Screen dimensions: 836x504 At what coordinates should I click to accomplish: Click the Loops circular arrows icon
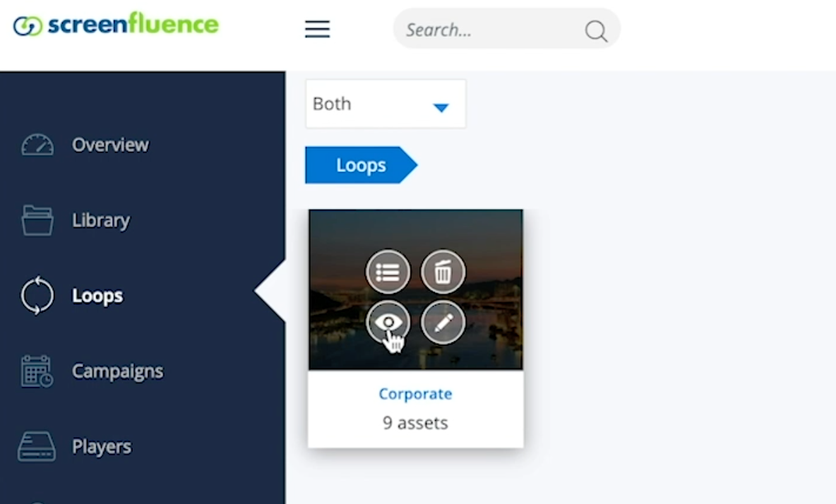pos(37,295)
